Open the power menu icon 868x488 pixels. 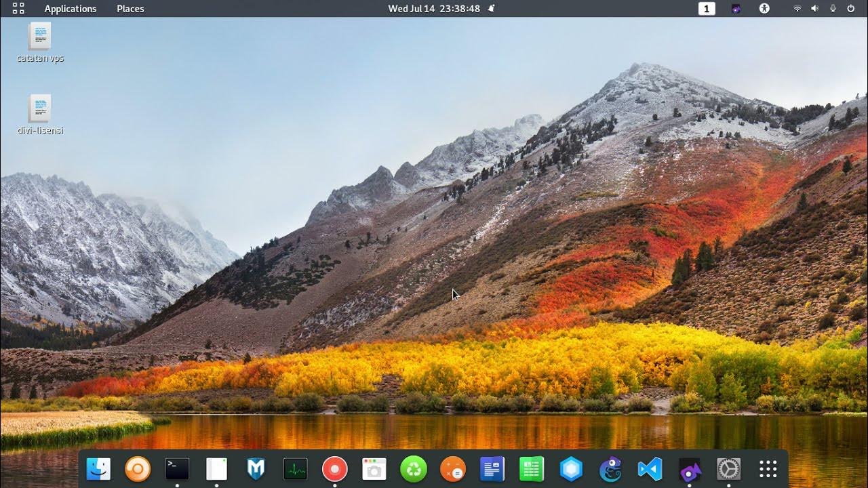point(851,8)
